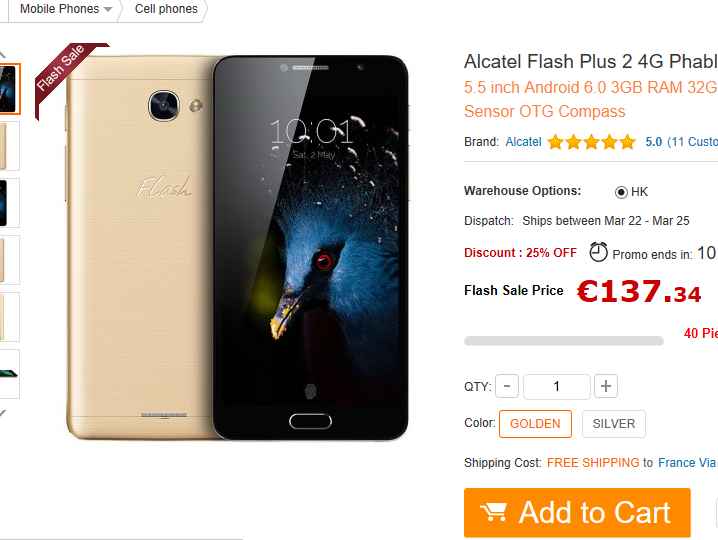Show more thumbnails with the down chevron

tap(3, 413)
